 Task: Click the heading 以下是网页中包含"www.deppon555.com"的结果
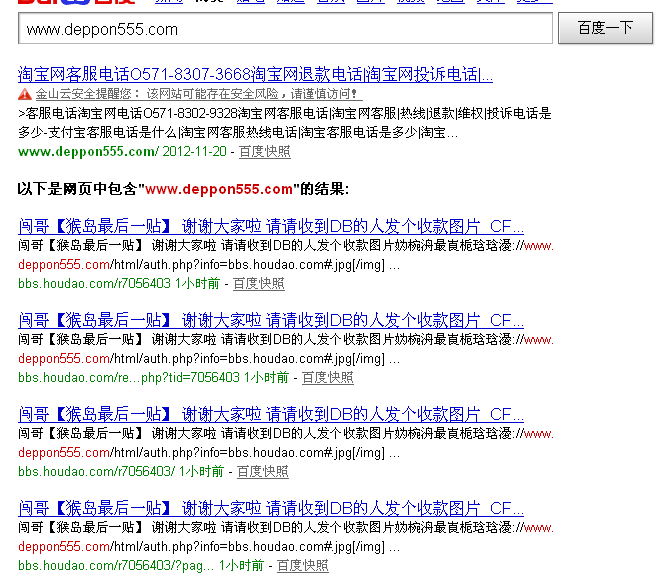coord(184,189)
